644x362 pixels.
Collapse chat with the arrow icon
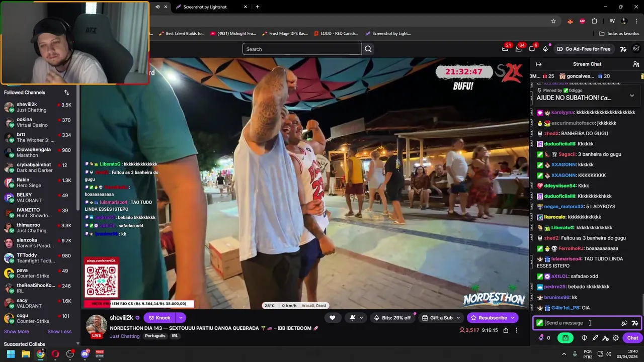538,64
